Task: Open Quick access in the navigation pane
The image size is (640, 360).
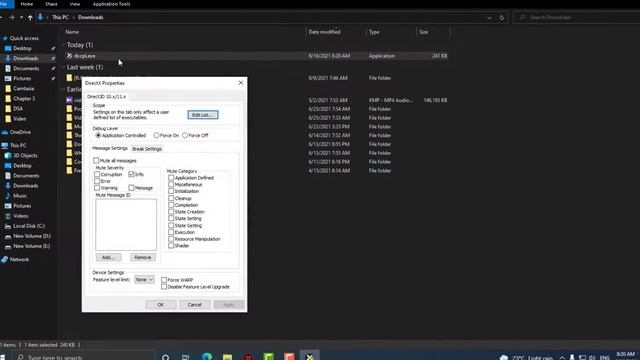Action: (24, 38)
